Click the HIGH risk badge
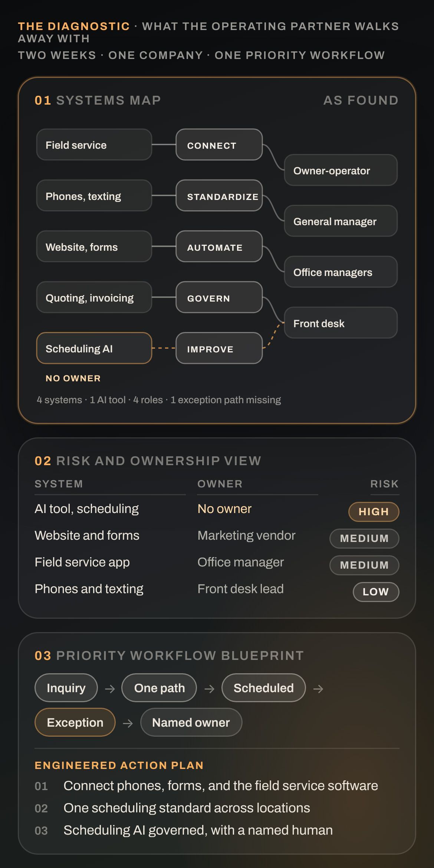Screen dimensions: 434x868 (374, 512)
